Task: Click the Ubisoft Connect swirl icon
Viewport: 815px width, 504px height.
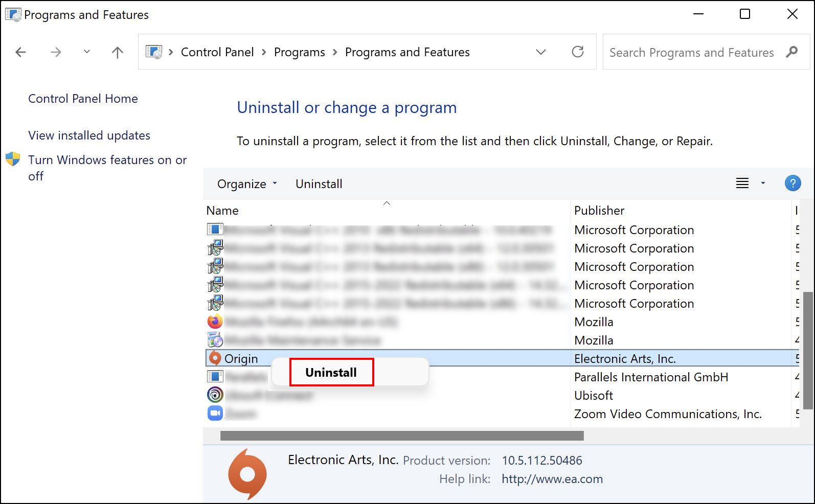Action: click(x=215, y=395)
